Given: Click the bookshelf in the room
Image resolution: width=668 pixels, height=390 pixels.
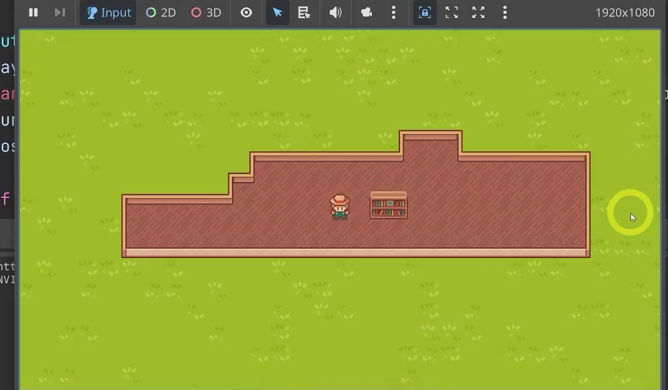Looking at the screenshot, I should pos(389,205).
